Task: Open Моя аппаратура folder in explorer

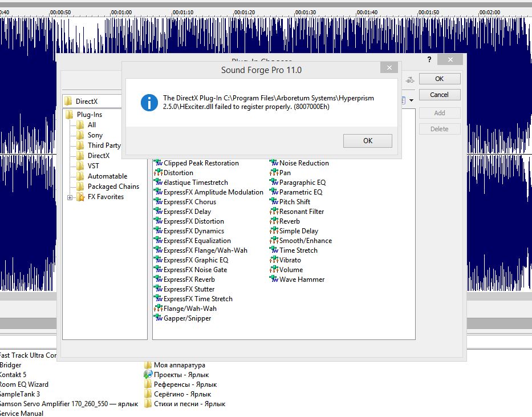Action: coord(174,365)
